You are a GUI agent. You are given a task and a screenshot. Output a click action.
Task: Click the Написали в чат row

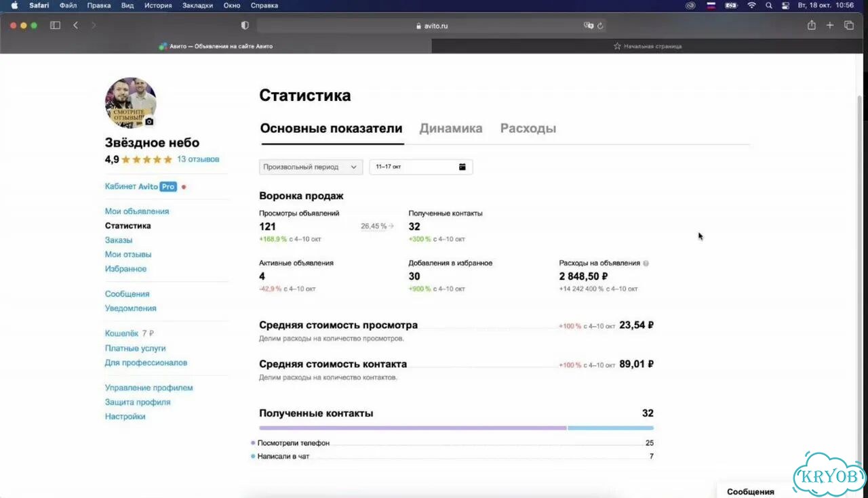point(452,457)
